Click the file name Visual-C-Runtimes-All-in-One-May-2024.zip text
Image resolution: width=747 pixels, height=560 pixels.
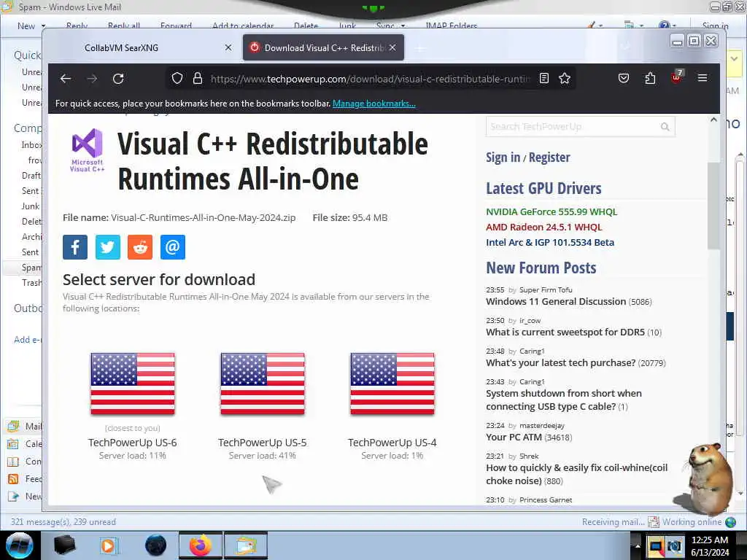click(x=204, y=217)
